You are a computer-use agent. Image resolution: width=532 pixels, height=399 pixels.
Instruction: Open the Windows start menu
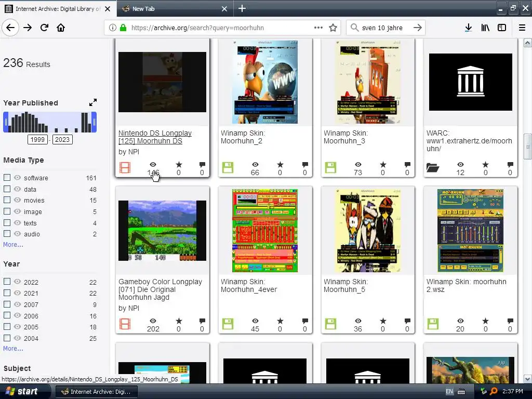tap(24, 392)
